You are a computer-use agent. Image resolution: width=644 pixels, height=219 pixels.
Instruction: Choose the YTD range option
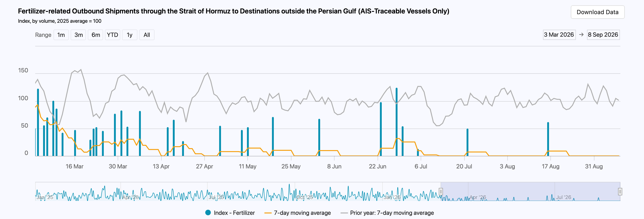click(x=113, y=35)
